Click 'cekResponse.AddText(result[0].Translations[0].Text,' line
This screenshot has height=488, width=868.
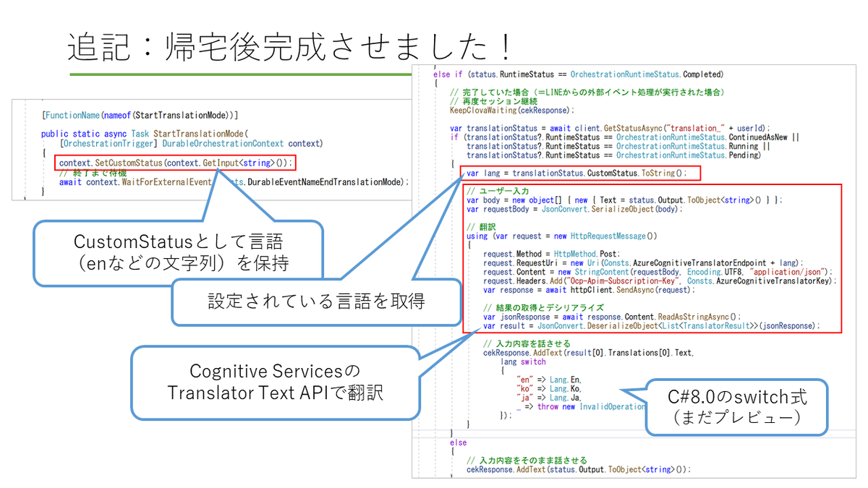point(588,353)
